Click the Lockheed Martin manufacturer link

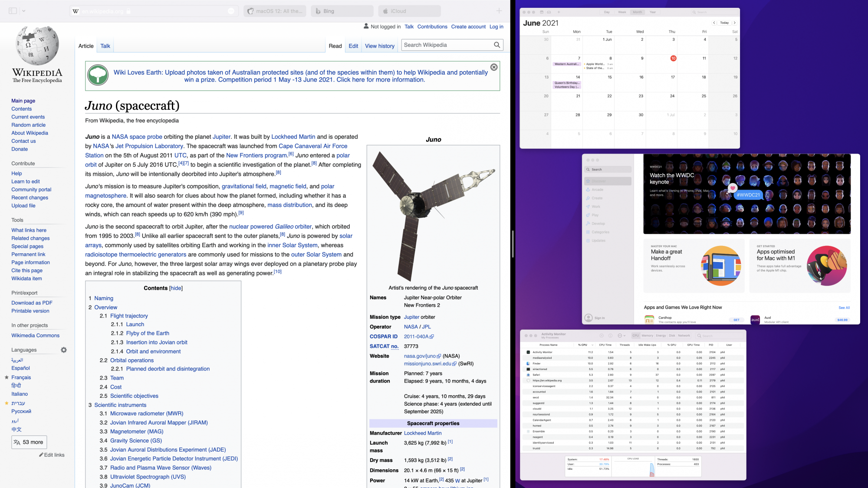[x=422, y=433]
